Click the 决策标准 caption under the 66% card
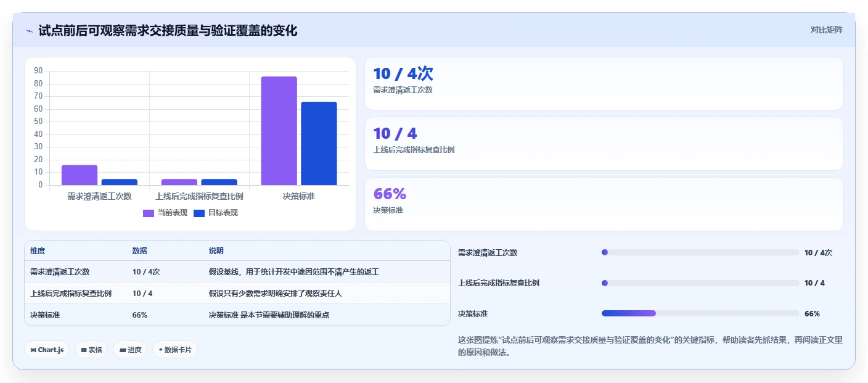 tap(388, 210)
